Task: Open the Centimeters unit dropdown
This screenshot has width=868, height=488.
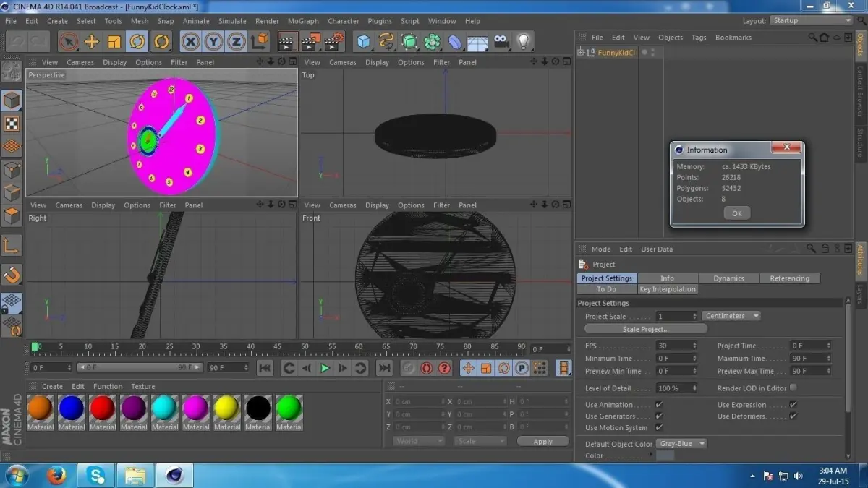Action: (731, 316)
